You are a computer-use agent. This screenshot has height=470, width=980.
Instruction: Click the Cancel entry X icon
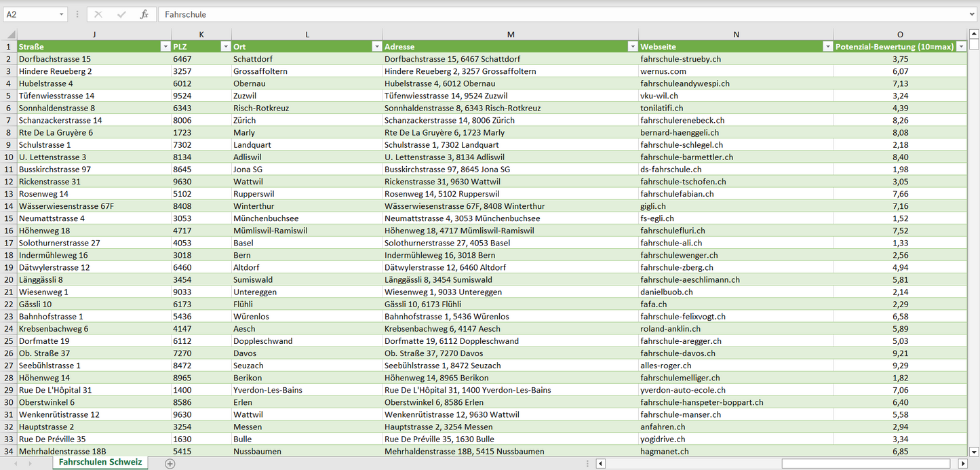(x=98, y=14)
